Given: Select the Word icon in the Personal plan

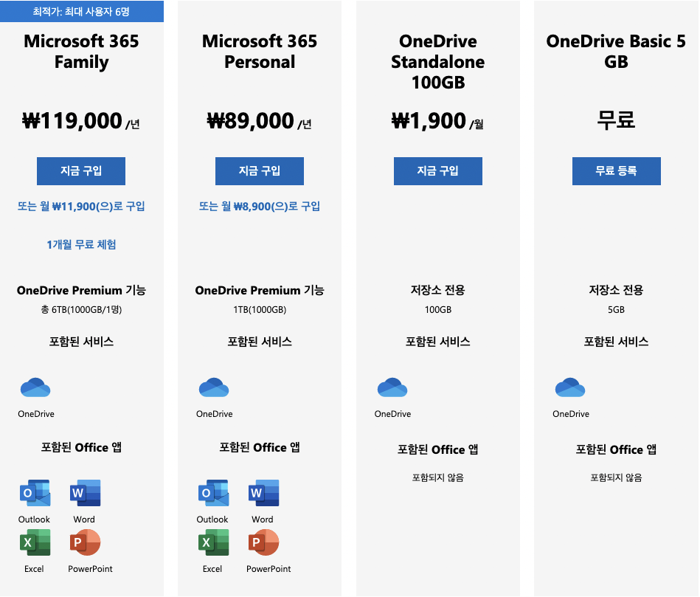Looking at the screenshot, I should tap(264, 493).
